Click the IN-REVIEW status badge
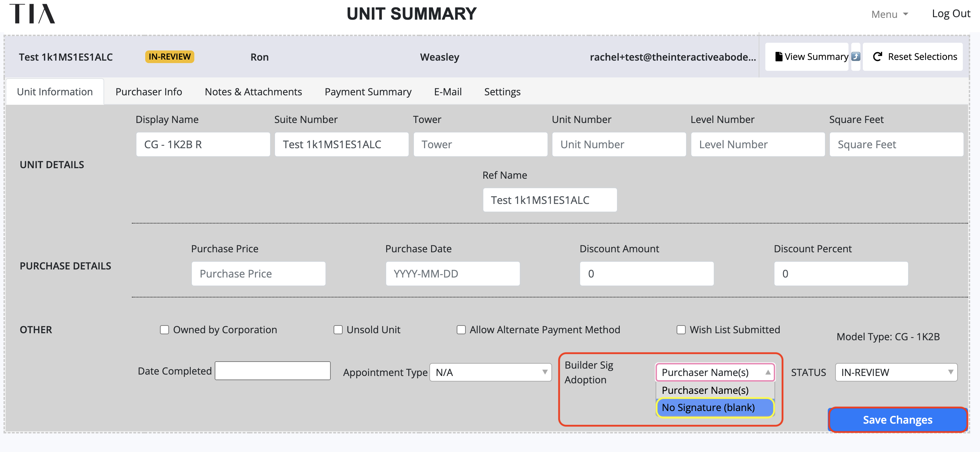 click(x=170, y=57)
